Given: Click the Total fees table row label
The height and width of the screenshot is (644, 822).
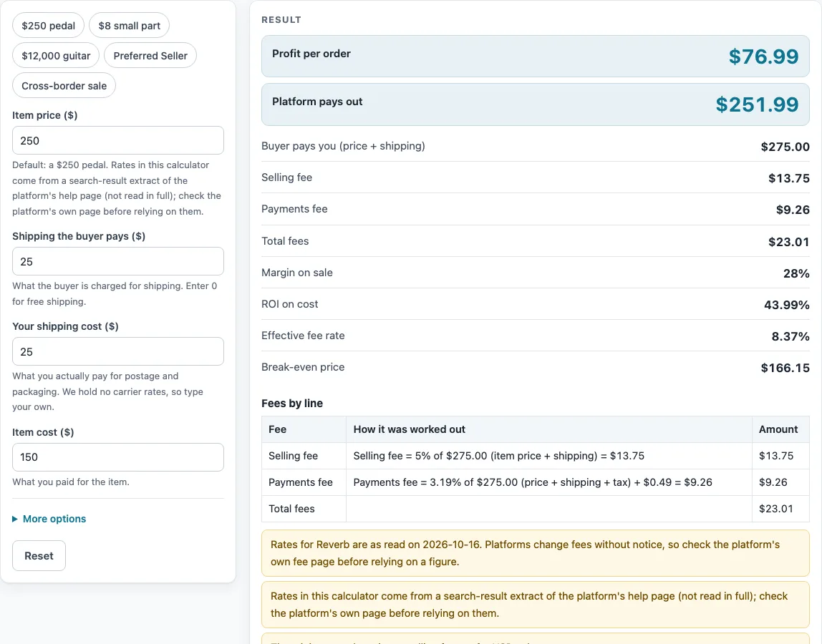Looking at the screenshot, I should [291, 509].
